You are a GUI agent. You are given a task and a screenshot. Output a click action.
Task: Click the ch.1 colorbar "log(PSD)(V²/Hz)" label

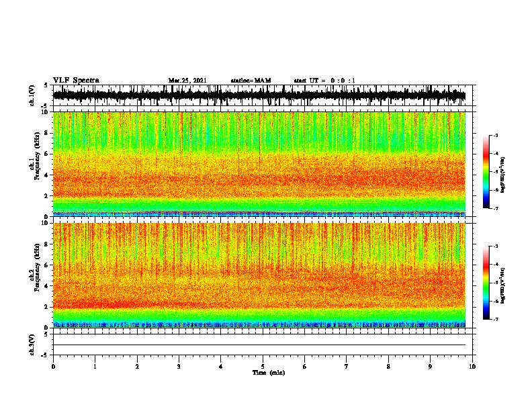click(x=503, y=175)
